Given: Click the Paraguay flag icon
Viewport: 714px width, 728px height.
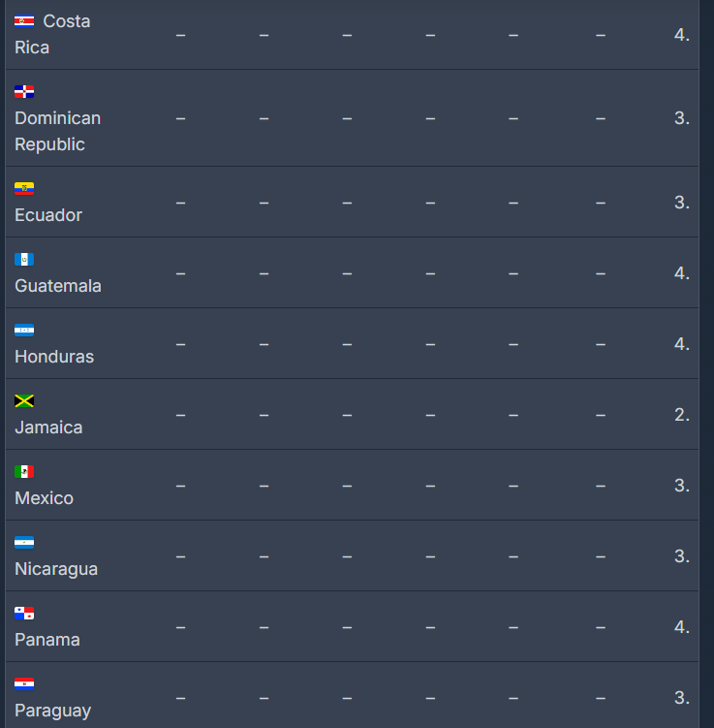Looking at the screenshot, I should 24,684.
